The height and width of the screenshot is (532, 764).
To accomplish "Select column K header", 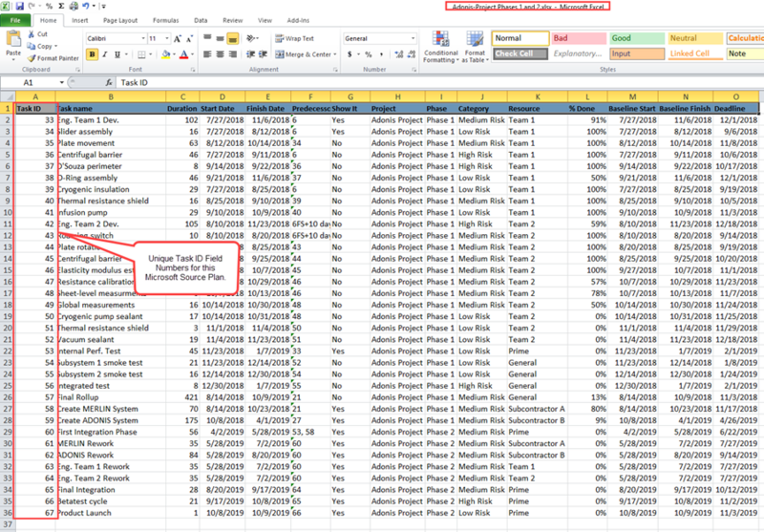I will tap(538, 96).
